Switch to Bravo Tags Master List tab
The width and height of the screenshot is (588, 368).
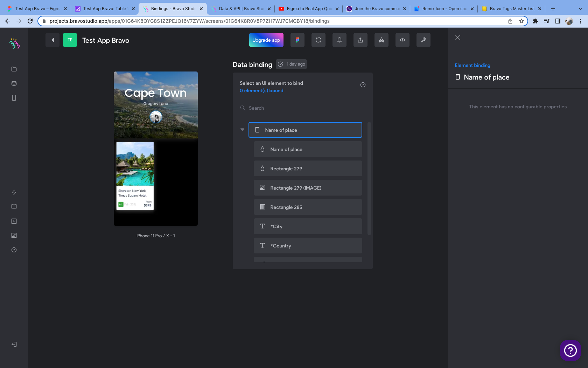coord(512,9)
